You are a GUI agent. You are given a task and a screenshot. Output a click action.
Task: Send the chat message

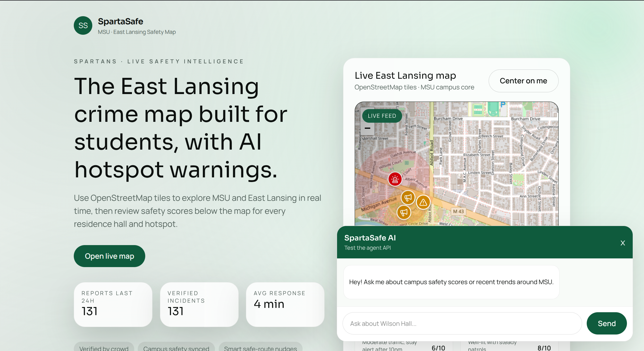(606, 323)
